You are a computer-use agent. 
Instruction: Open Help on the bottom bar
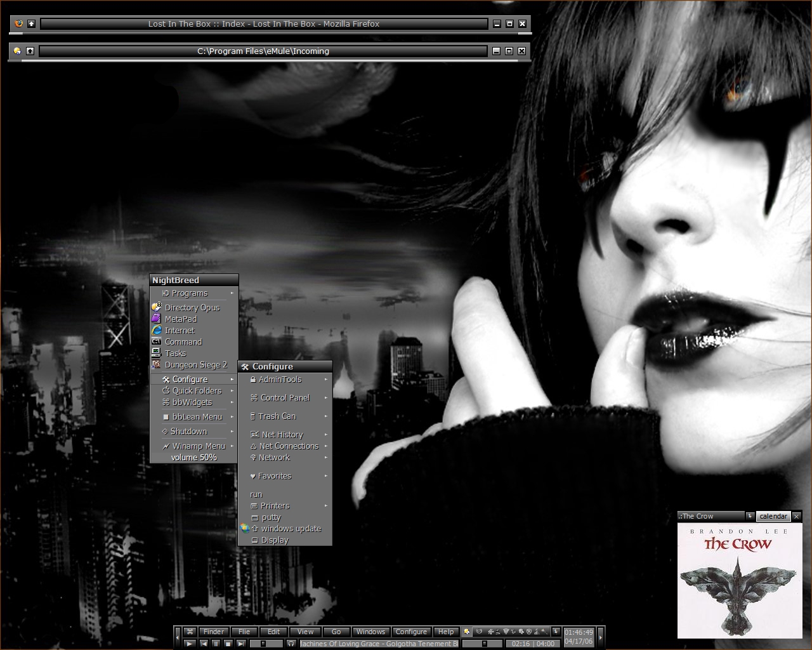coord(446,632)
